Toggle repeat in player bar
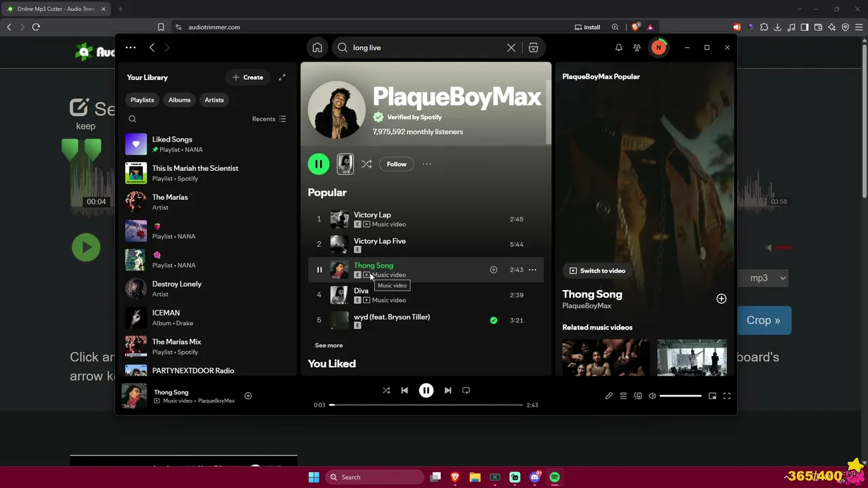Viewport: 868px width, 488px height. [x=466, y=390]
